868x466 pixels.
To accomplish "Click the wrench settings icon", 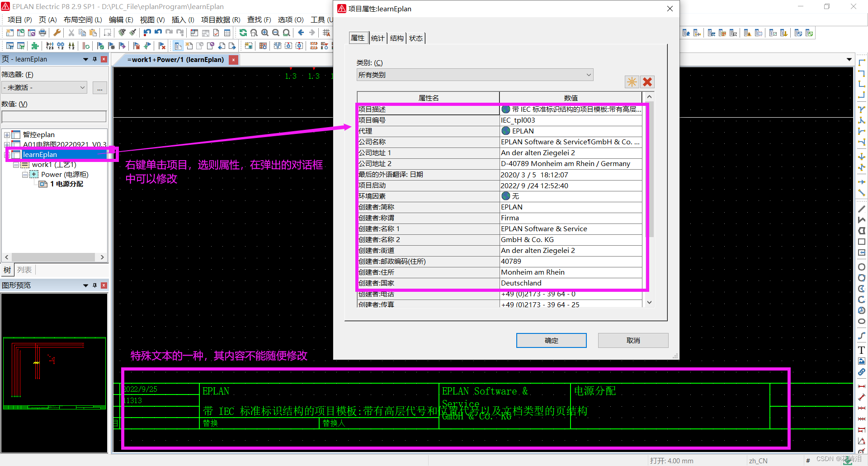I will point(57,33).
